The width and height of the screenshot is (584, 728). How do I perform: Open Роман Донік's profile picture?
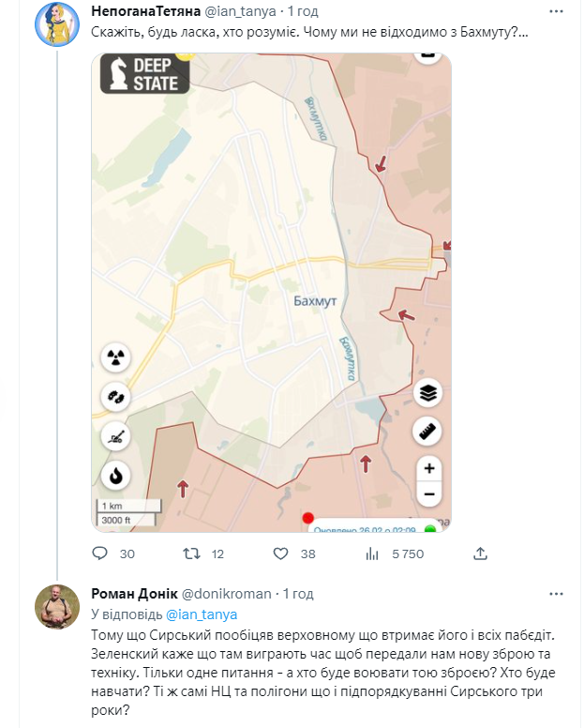click(57, 607)
